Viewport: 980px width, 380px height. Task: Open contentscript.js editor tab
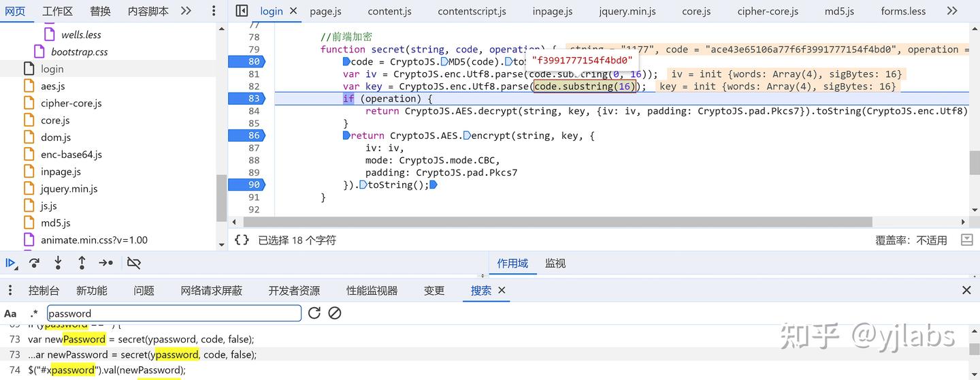pos(472,11)
